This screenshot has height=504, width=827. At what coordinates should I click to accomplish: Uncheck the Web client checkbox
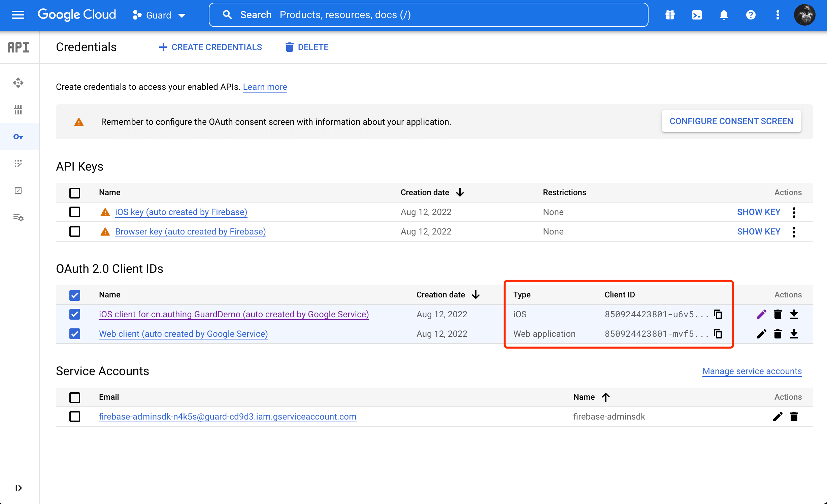(x=75, y=334)
